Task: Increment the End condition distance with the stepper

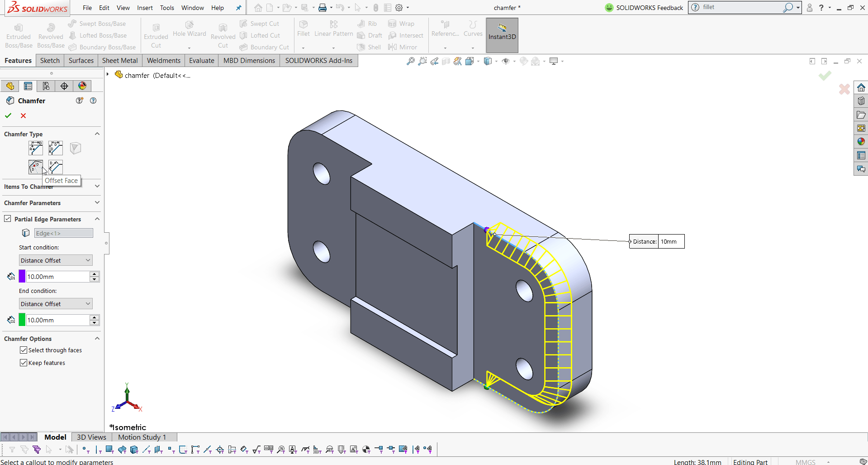Action: click(94, 317)
